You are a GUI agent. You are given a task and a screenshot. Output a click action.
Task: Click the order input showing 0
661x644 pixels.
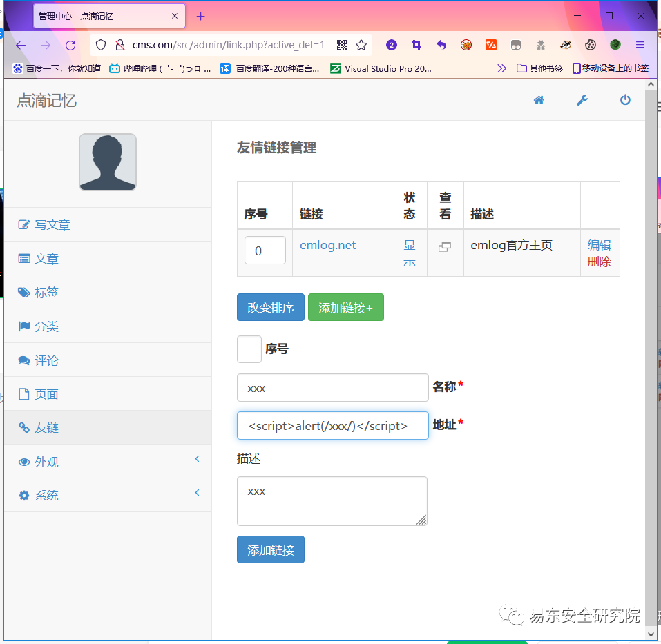pos(265,251)
